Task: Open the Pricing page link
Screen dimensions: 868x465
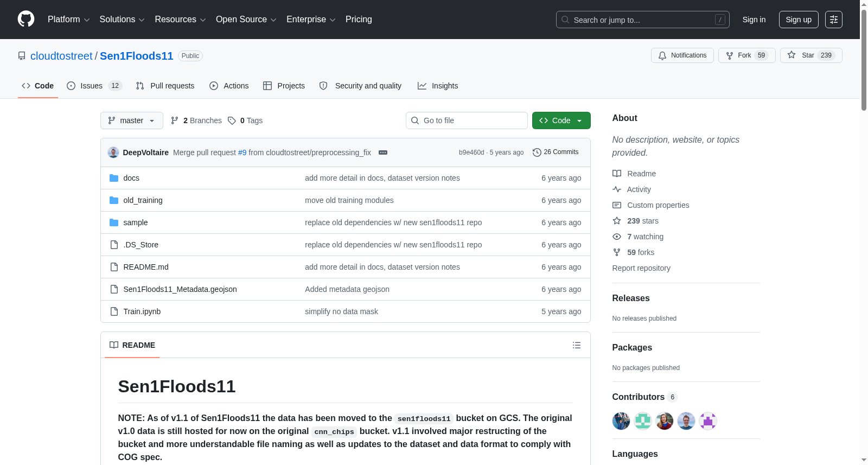Action: pos(359,20)
